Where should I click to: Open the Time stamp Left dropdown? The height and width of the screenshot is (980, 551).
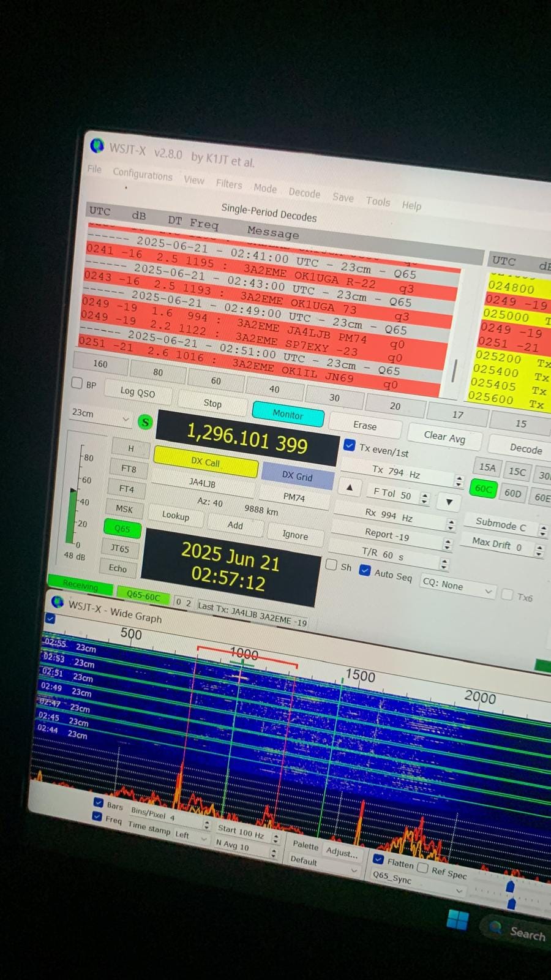click(x=191, y=836)
